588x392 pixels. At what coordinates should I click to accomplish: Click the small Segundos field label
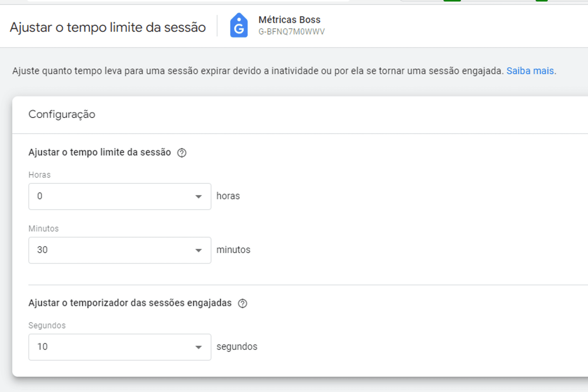click(47, 326)
